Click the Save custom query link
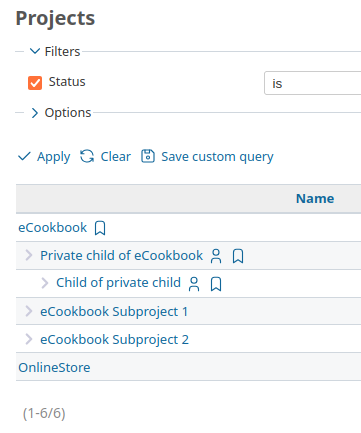The image size is (361, 433). [x=217, y=157]
